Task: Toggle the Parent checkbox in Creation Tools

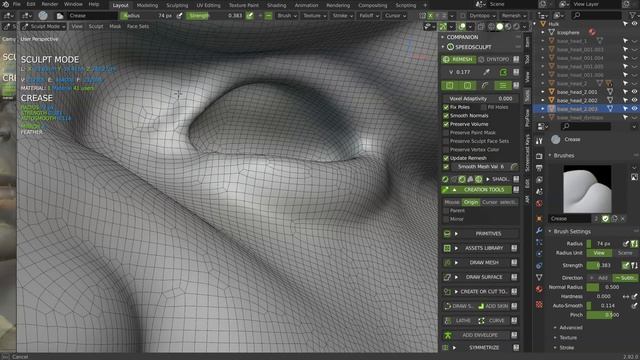Action: click(x=446, y=211)
